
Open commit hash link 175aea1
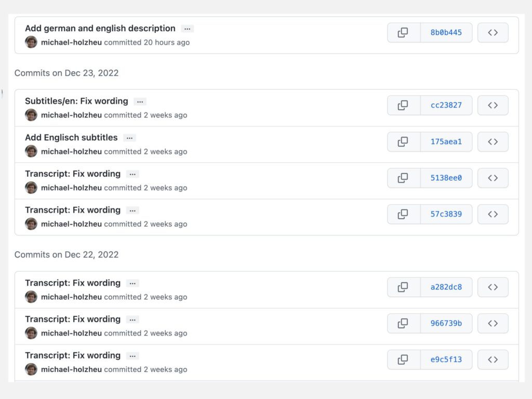point(446,141)
